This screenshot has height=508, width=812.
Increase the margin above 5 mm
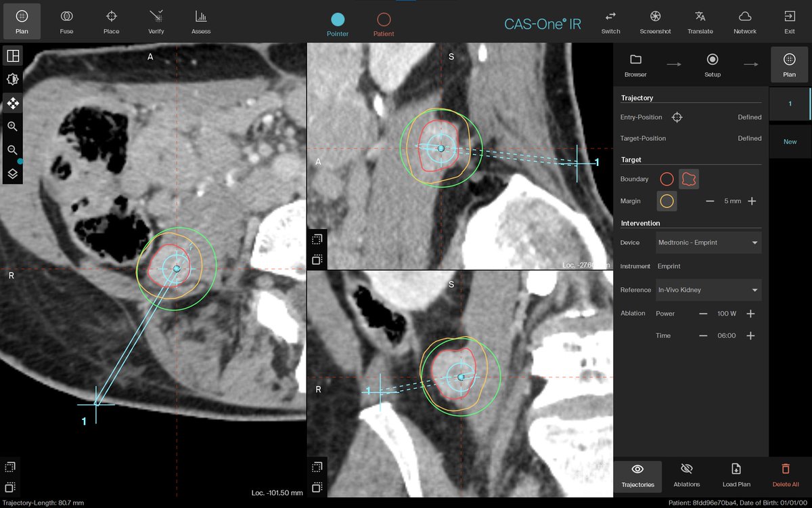pos(751,201)
